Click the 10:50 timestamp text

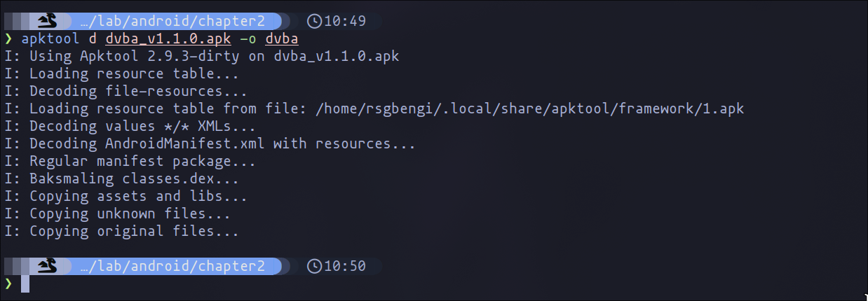tap(345, 266)
